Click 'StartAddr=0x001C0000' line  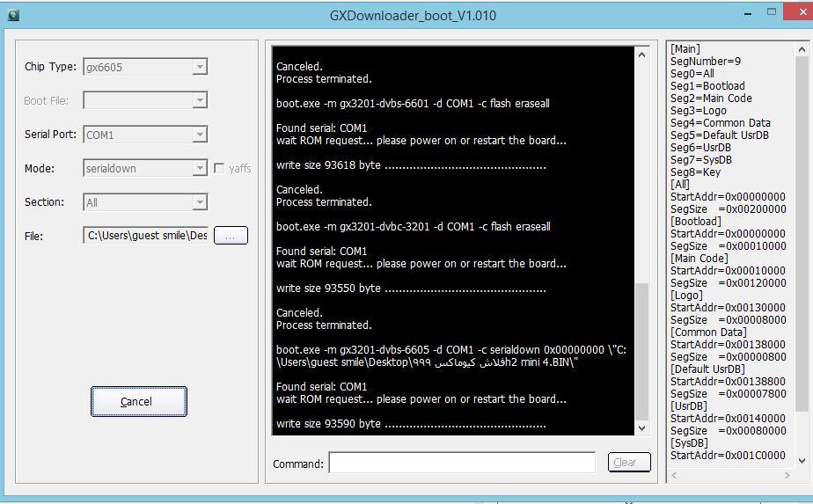click(728, 456)
